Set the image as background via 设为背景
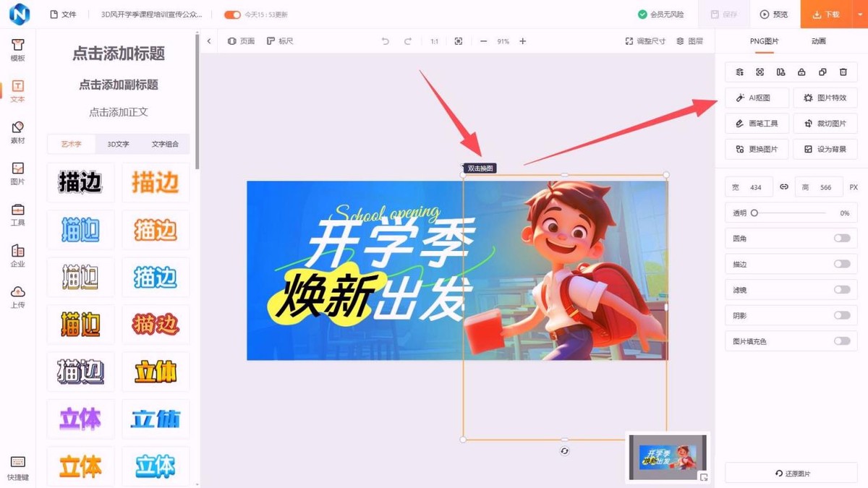 point(825,149)
